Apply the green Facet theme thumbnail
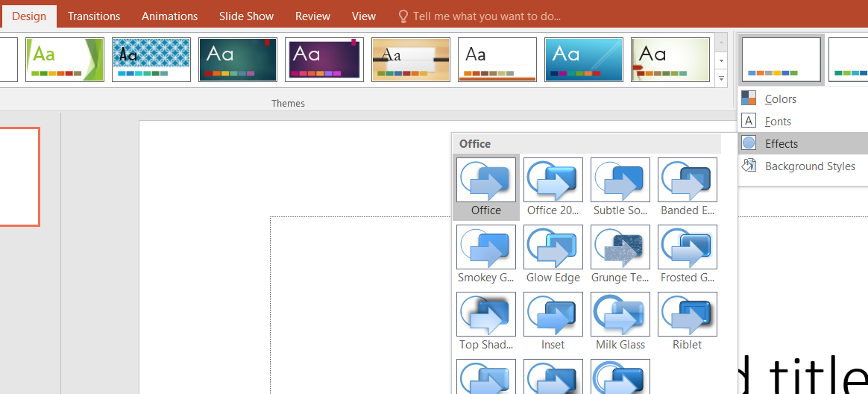This screenshot has width=868, height=394. pos(65,59)
